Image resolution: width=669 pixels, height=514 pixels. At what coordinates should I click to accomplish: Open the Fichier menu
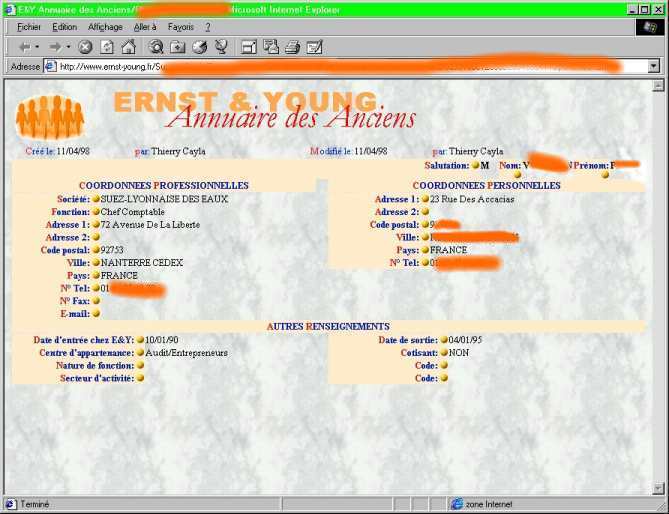(29, 27)
